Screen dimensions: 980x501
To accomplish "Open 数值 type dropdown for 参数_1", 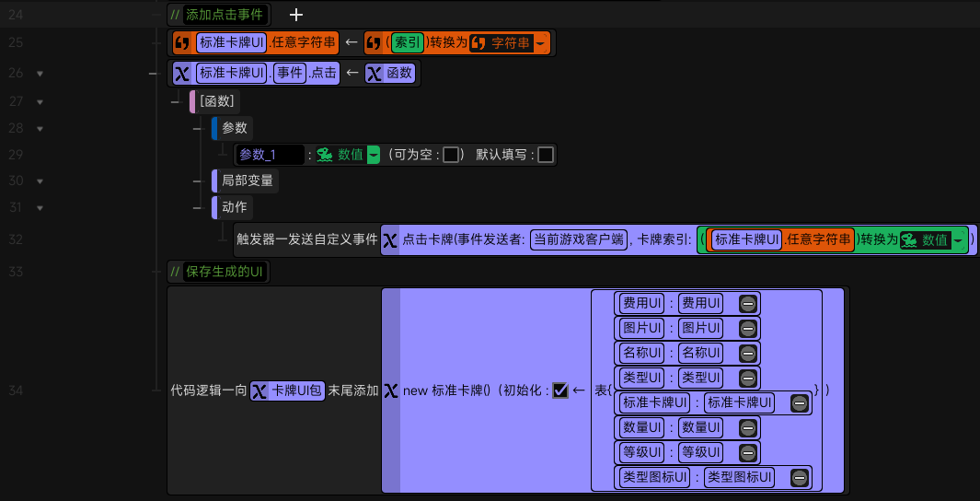I will tap(374, 155).
